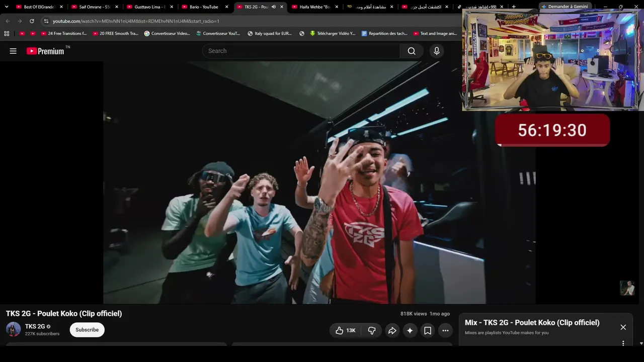The image size is (644, 362).
Task: Open the Ask sparkle button under video
Action: [410, 330]
